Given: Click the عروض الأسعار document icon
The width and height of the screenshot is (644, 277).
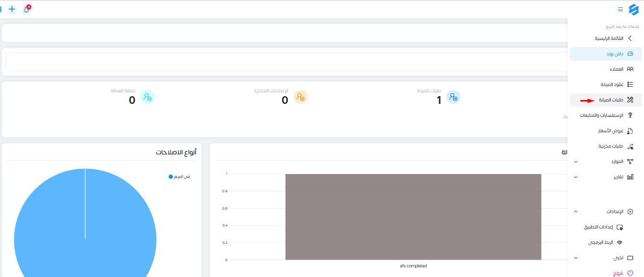Looking at the screenshot, I should 630,131.
